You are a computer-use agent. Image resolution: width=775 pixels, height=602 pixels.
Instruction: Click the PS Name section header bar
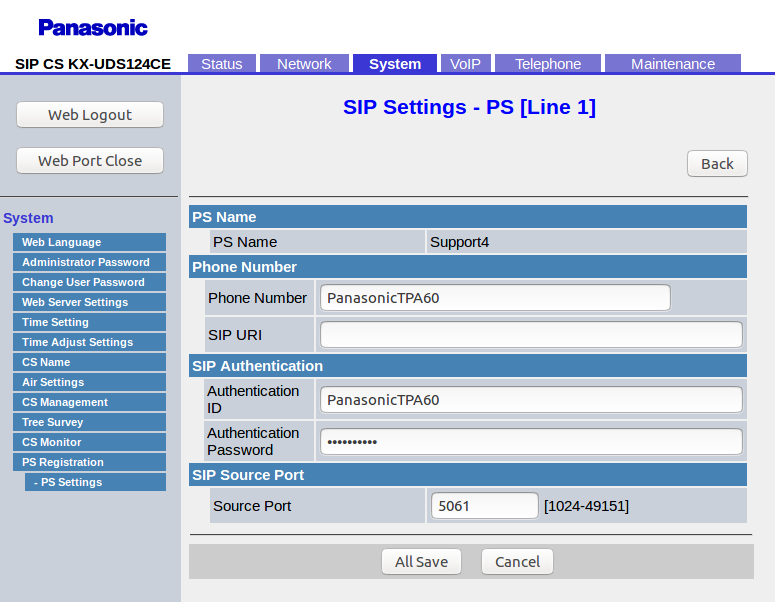468,217
